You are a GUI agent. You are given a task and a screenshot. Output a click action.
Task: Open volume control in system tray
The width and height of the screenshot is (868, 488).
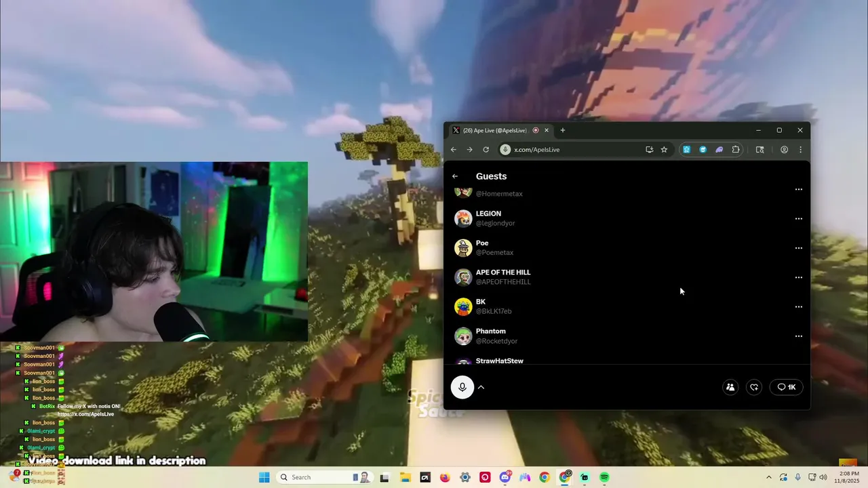coord(823,477)
